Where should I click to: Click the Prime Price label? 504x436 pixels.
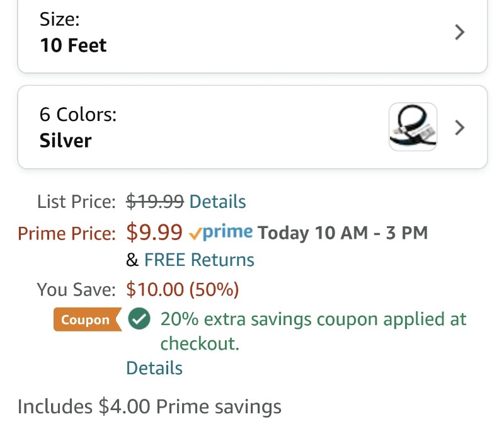[67, 233]
